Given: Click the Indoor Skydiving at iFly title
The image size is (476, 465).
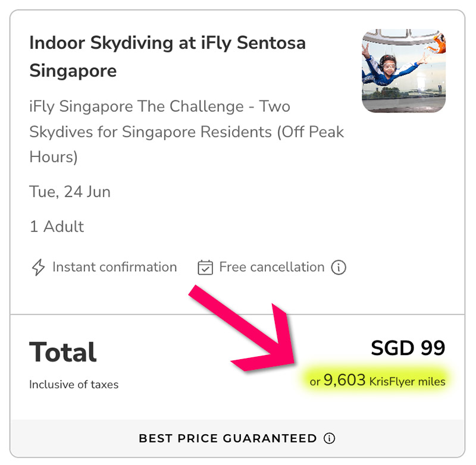Looking at the screenshot, I should coord(167,43).
